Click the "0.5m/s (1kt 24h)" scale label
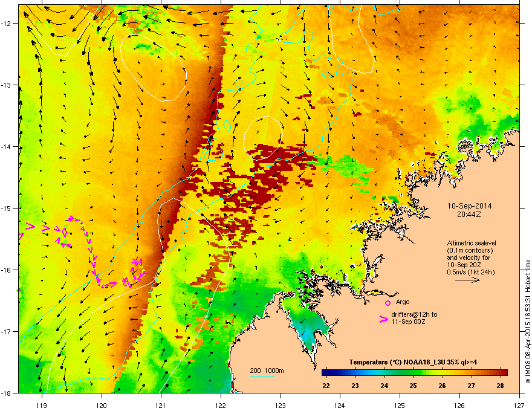Image resolution: width=532 pixels, height=411 pixels. 470,272
